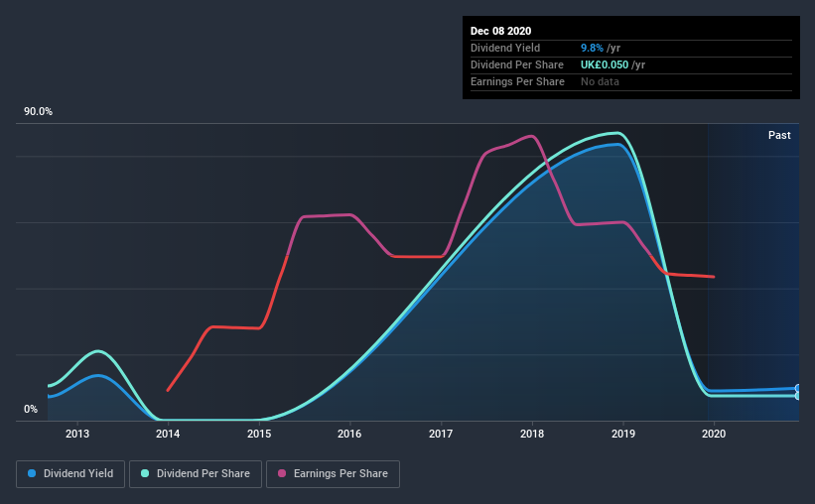Click the 0% y-axis label

(31, 410)
